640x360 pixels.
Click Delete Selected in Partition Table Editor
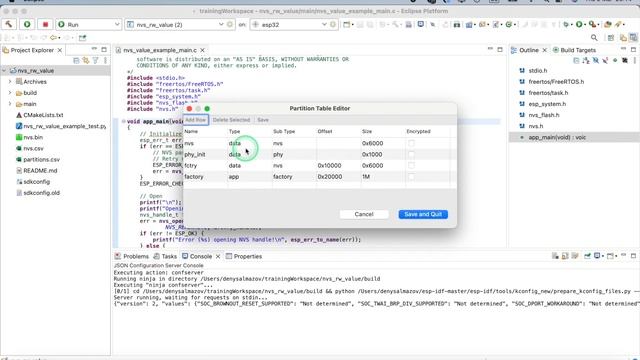point(231,120)
